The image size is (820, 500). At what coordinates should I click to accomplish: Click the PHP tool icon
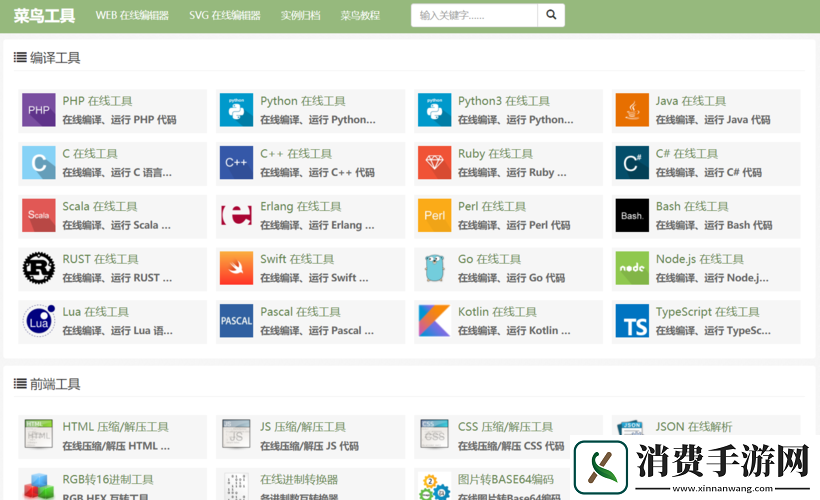point(39,110)
